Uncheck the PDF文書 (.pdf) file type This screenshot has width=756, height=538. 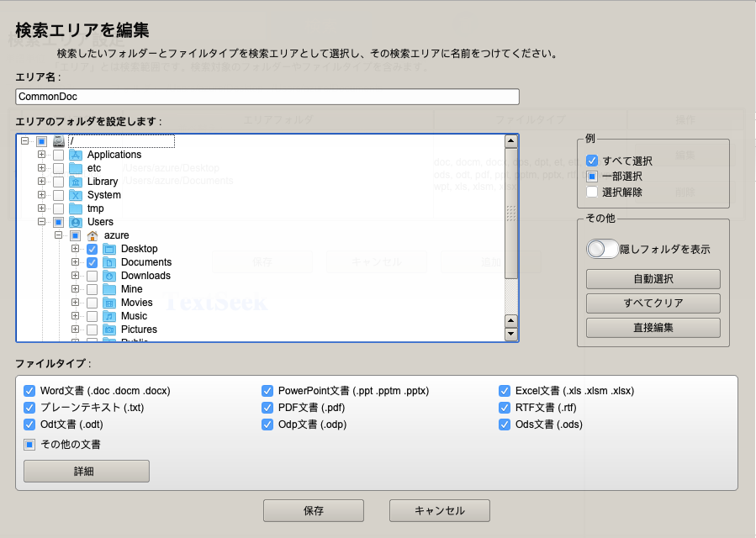267,408
